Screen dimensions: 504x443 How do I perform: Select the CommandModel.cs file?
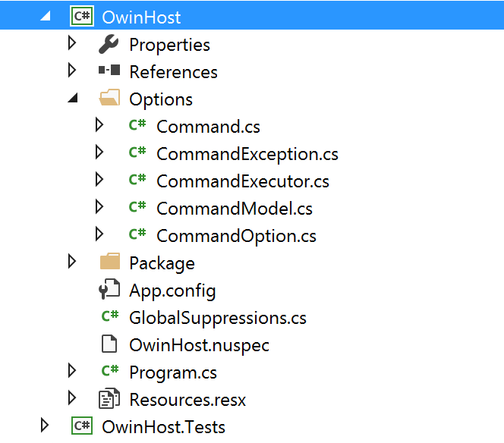click(235, 209)
